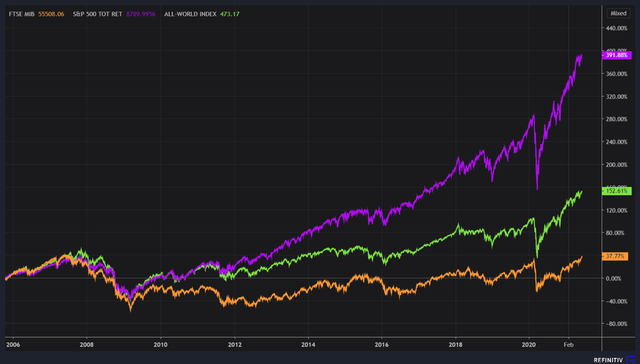Click the −40.00% axis label
This screenshot has width=640, height=364.
pyautogui.click(x=617, y=301)
